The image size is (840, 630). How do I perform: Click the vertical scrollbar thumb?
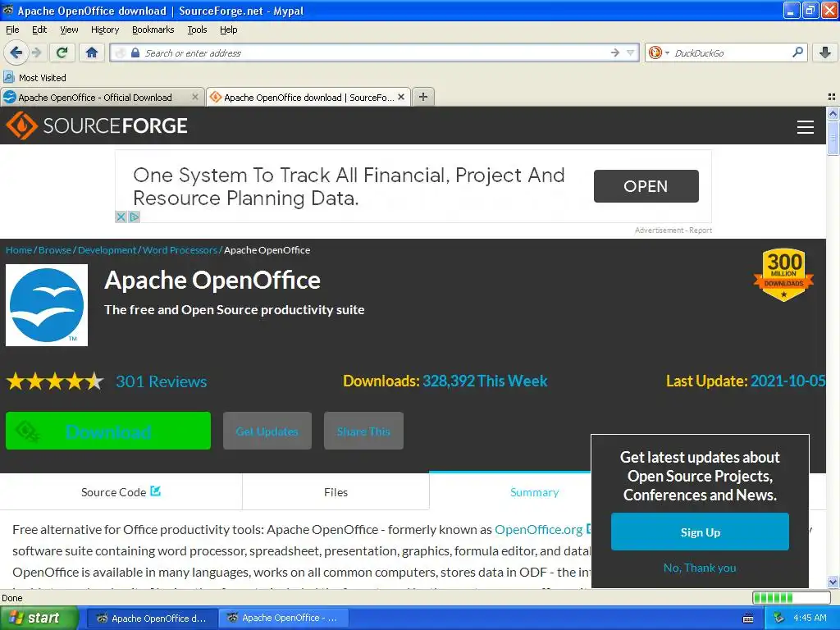(x=833, y=138)
